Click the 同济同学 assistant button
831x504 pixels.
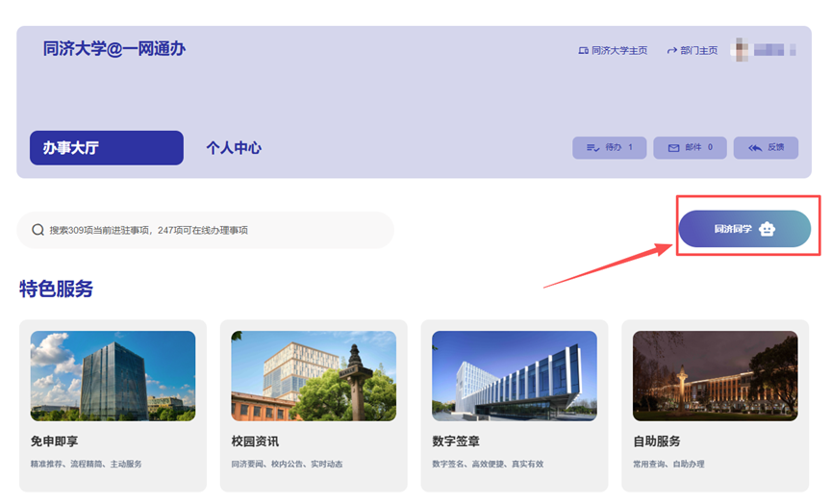click(x=743, y=230)
